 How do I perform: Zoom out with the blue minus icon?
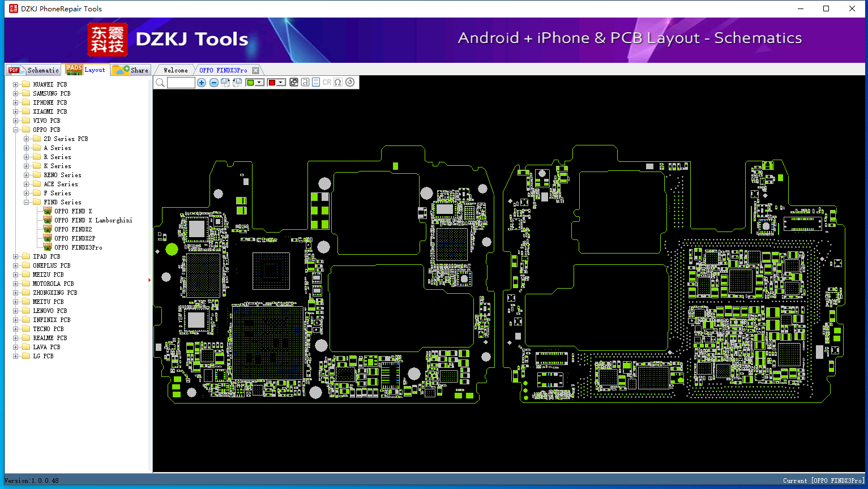[x=214, y=83]
